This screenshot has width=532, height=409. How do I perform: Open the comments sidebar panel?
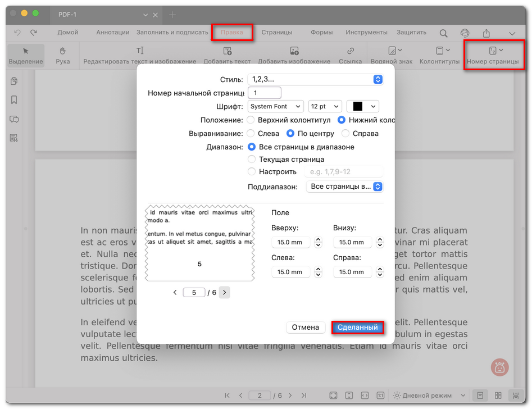pyautogui.click(x=14, y=119)
